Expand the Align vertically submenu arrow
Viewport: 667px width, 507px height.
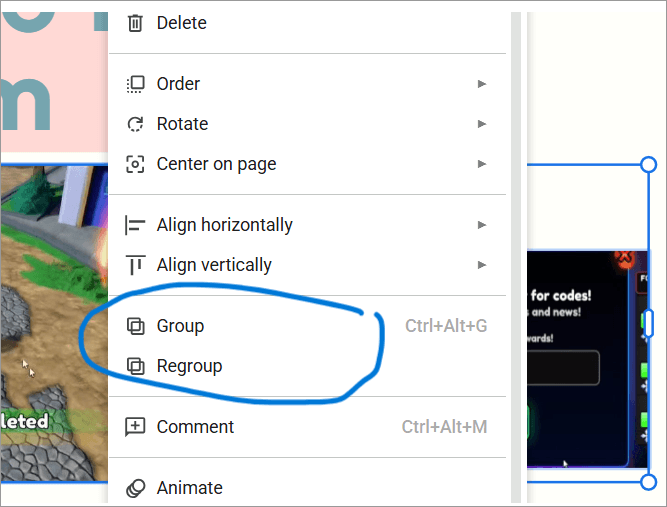[482, 265]
